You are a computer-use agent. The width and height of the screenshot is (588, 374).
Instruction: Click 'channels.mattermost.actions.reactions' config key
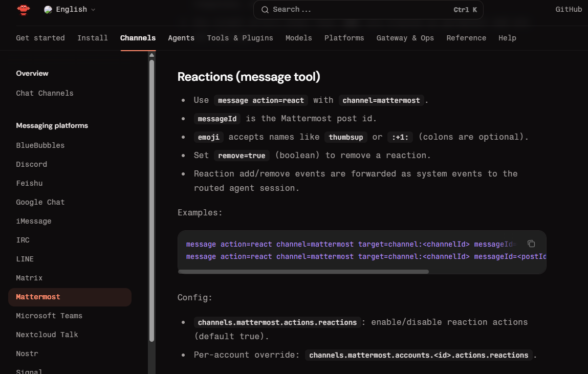pos(277,322)
